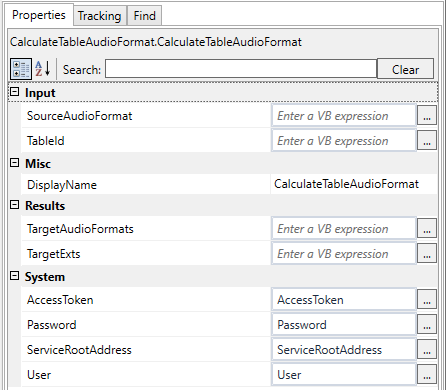Open expression editor for TargetAudioFormats
This screenshot has width=446, height=390.
pyautogui.click(x=427, y=229)
